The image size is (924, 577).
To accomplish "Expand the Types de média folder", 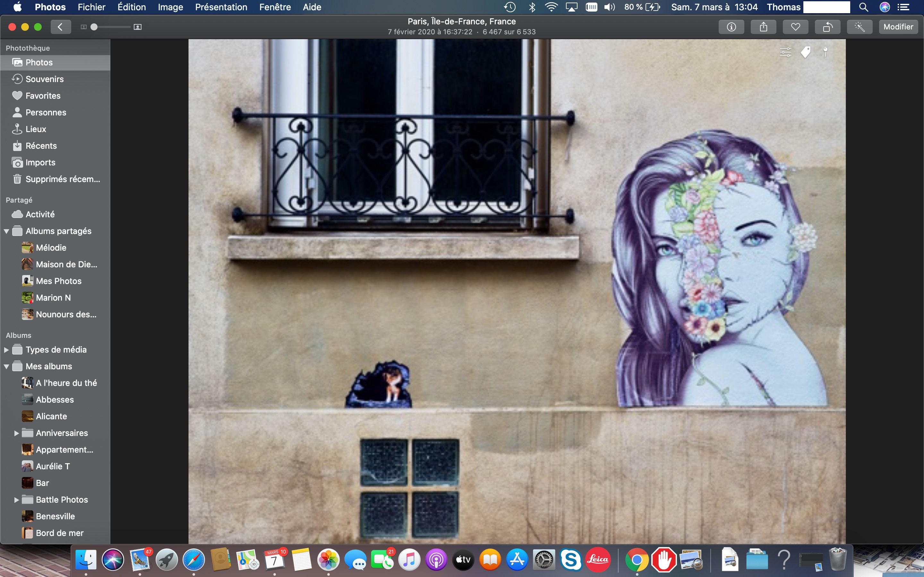I will [x=6, y=349].
